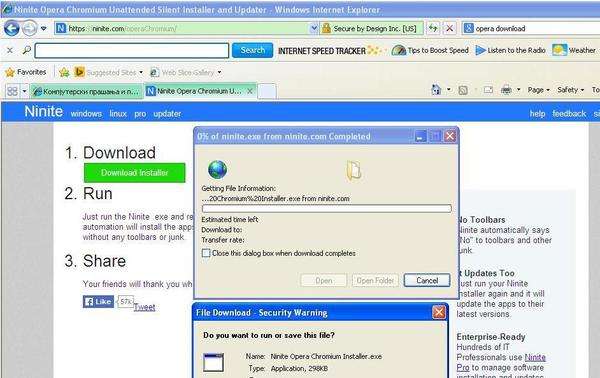Screen dimensions: 600x378
Task: Click the magnifier icon on the toolbar
Action: 26,50
